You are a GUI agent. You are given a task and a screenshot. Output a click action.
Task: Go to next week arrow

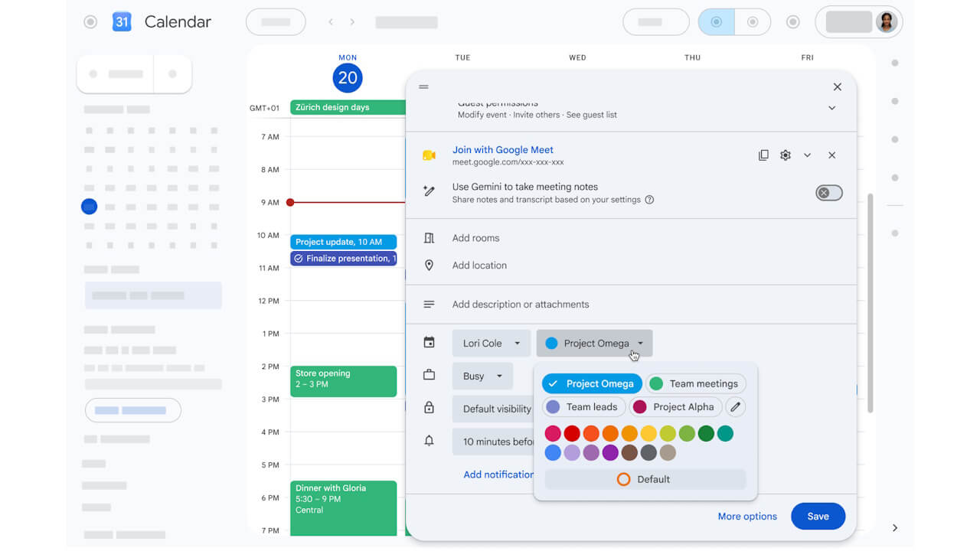point(352,22)
